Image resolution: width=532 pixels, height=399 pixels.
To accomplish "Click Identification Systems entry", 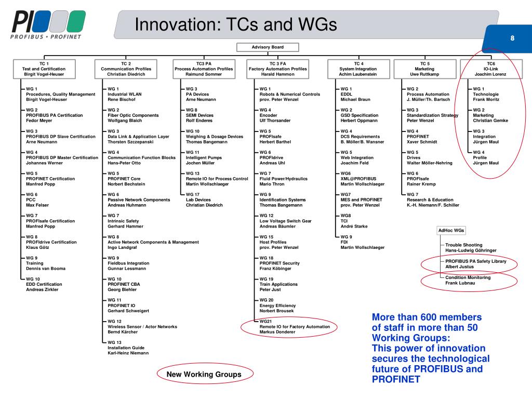I will click(x=283, y=200).
